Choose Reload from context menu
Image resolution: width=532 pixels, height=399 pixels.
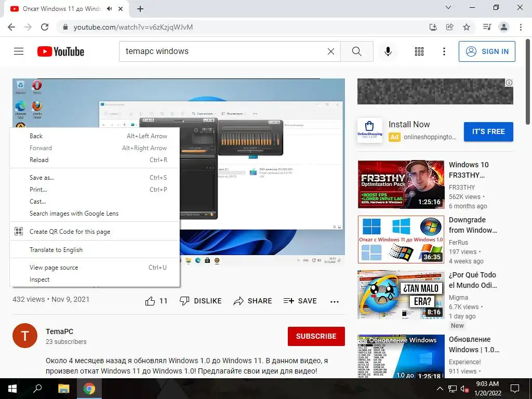click(95, 160)
